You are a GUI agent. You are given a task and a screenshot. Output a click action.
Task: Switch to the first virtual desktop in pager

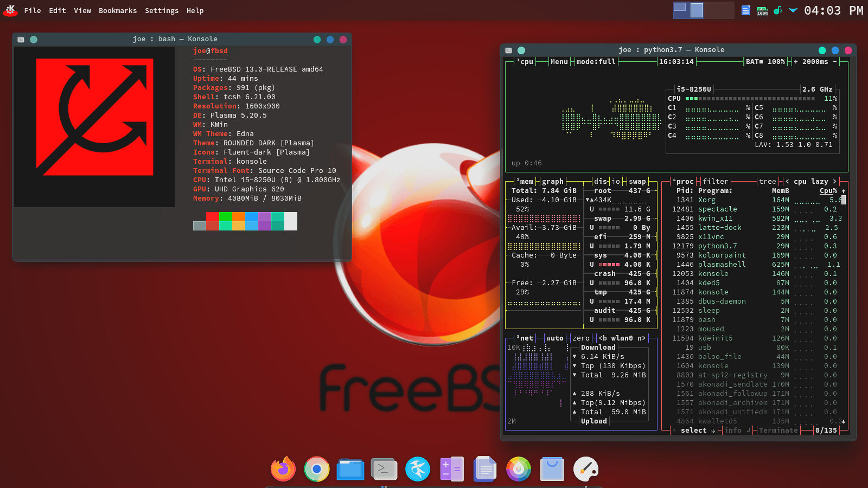pos(688,10)
